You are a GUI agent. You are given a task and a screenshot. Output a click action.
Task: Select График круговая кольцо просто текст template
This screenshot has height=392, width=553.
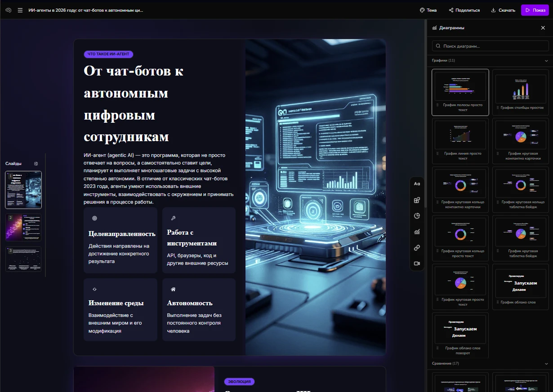[x=460, y=238]
